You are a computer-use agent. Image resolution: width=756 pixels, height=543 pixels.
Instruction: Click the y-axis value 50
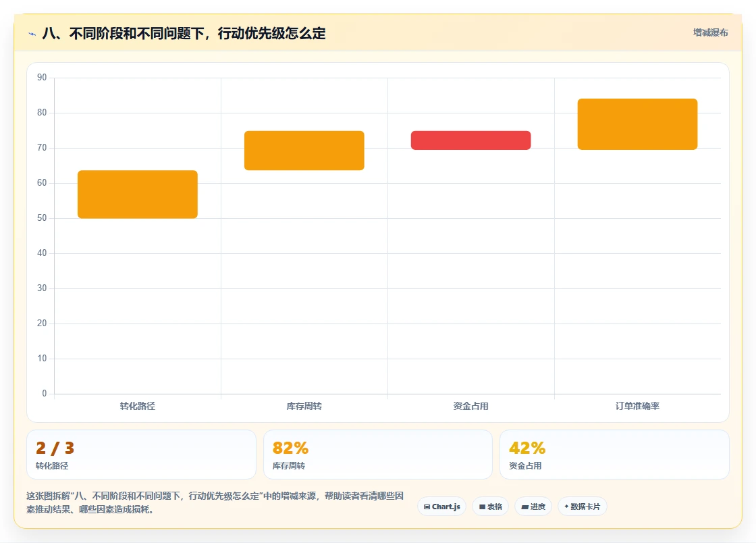(x=42, y=218)
